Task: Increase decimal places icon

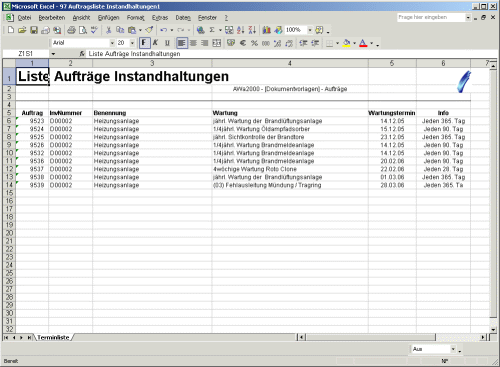Action: (x=277, y=43)
